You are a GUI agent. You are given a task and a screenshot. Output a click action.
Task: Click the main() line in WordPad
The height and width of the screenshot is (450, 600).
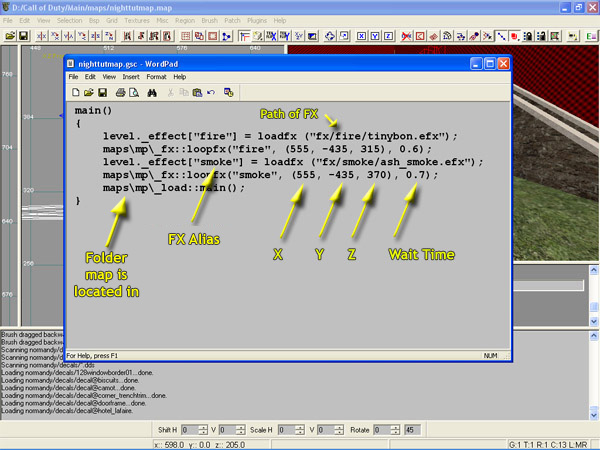(93, 111)
